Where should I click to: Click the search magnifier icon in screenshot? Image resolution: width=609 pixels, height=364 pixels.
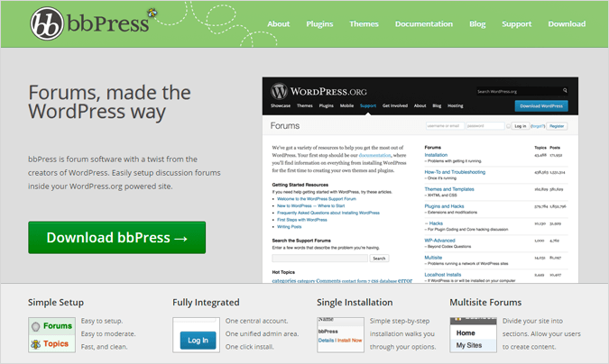click(565, 90)
